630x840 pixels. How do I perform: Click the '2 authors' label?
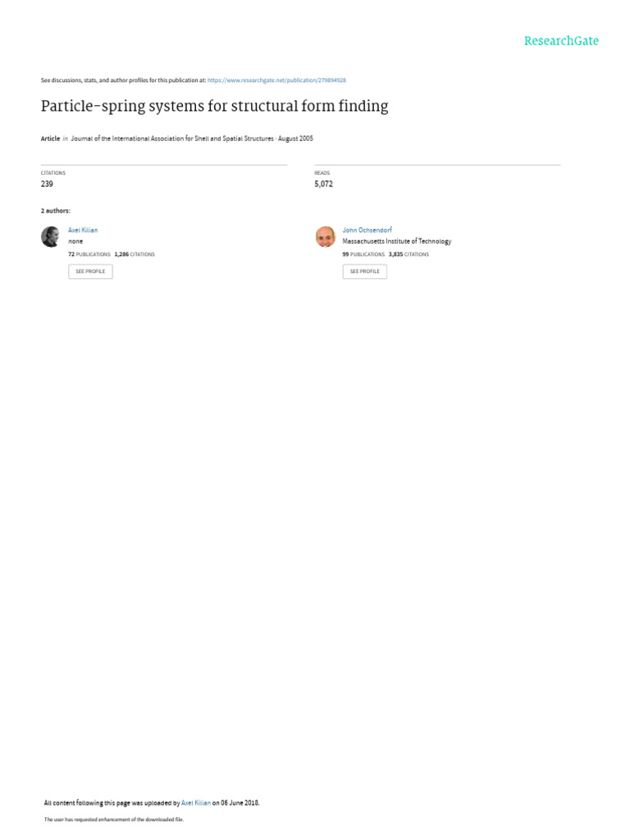55,211
